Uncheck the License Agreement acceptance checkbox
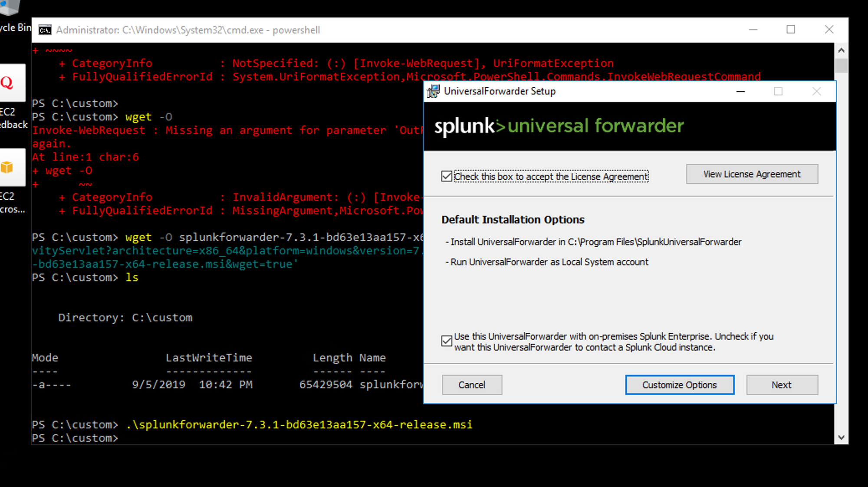This screenshot has height=487, width=868. pyautogui.click(x=446, y=176)
